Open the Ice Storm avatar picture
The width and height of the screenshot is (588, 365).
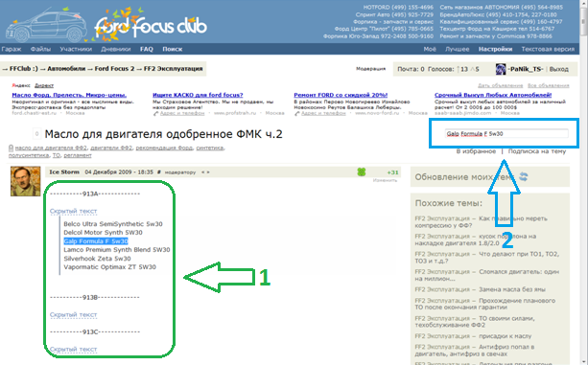[x=26, y=182]
